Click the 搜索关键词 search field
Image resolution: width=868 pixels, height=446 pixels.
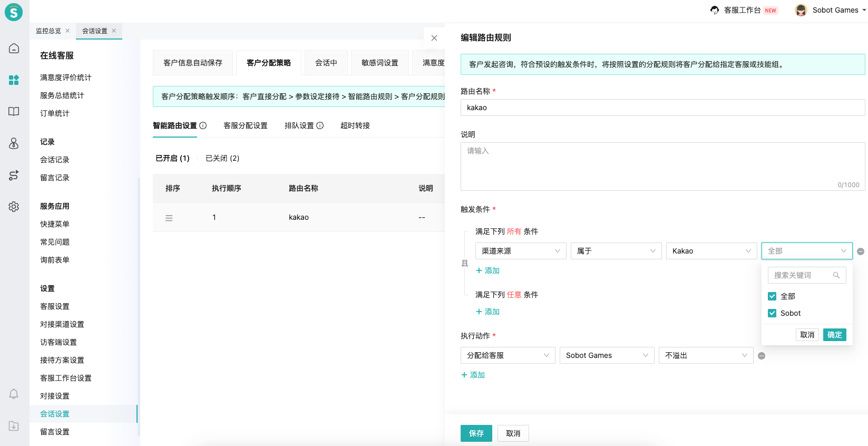point(807,275)
